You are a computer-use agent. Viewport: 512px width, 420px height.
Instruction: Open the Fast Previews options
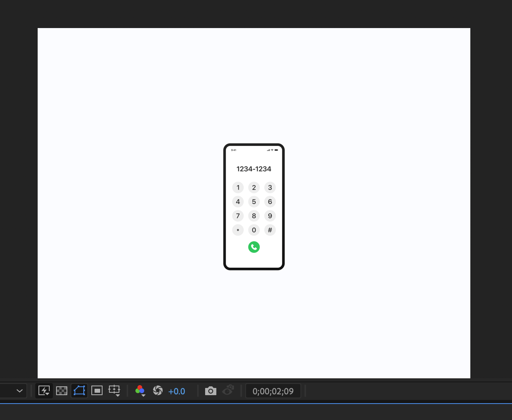coord(44,391)
